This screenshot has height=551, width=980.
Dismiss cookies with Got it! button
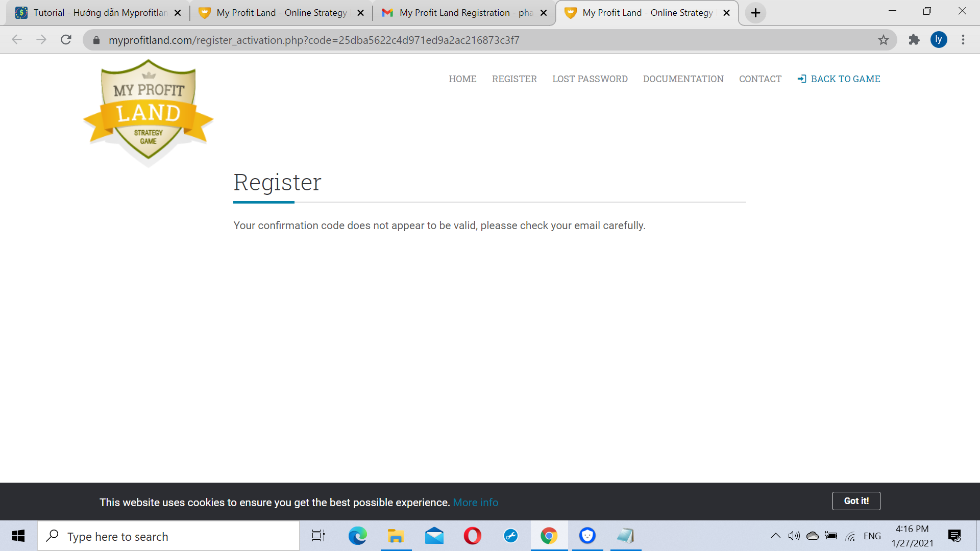(856, 501)
